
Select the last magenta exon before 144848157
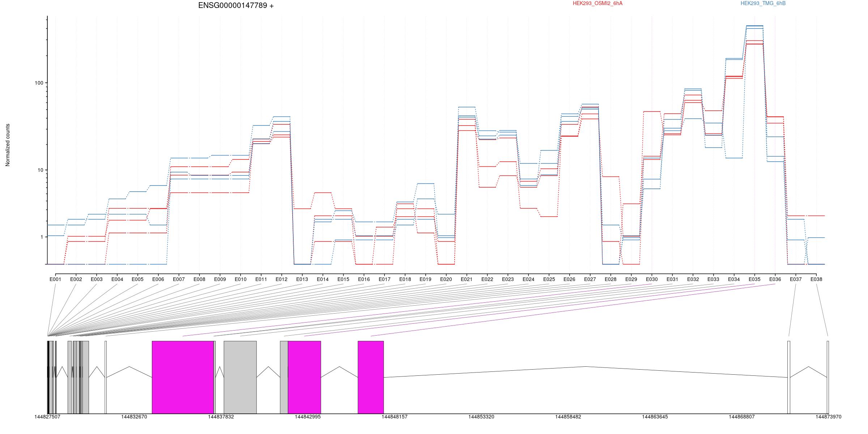371,377
